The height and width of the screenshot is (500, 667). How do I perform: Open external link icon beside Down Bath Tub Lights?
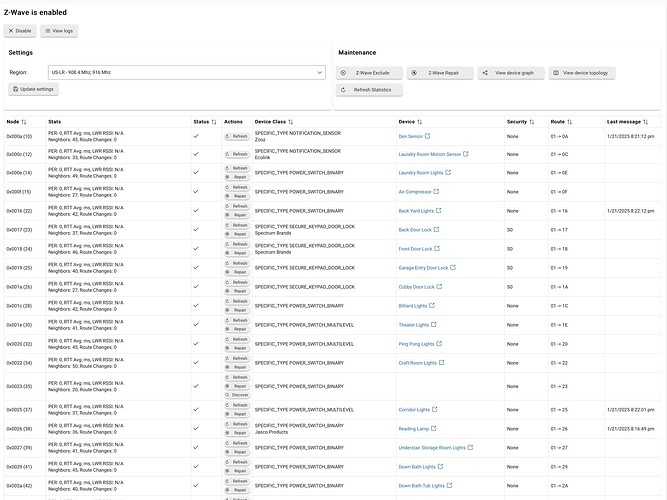point(450,486)
